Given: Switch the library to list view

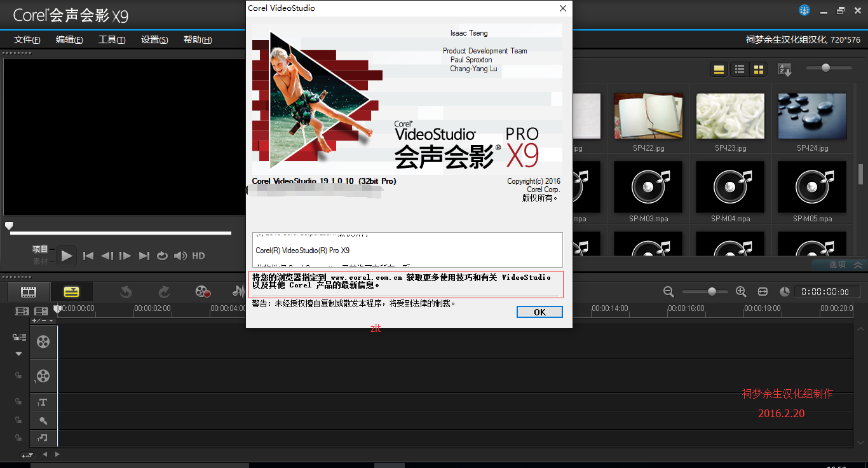Looking at the screenshot, I should tap(739, 69).
